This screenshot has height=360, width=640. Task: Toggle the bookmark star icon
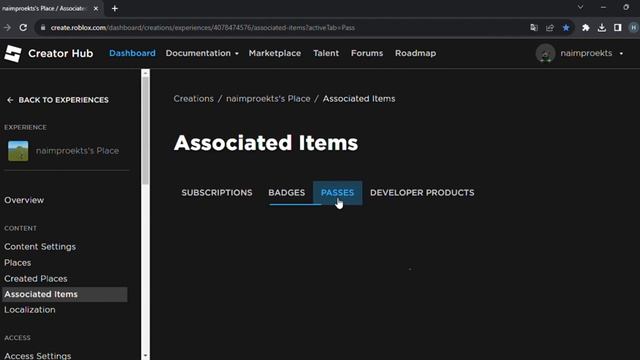point(566,28)
